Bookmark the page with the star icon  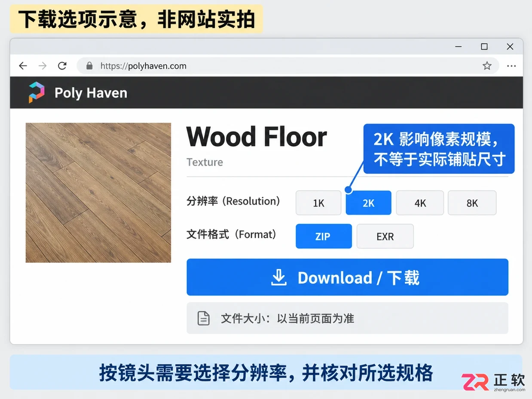pos(487,66)
